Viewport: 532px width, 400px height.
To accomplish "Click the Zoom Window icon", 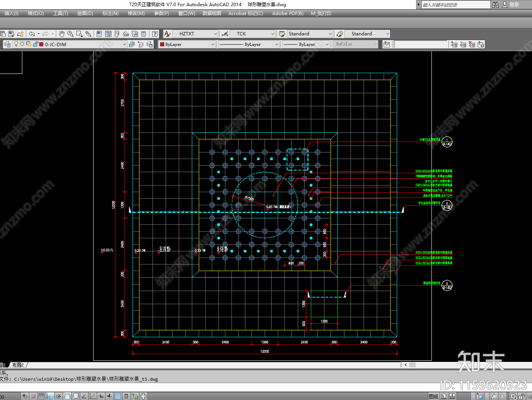I will pyautogui.click(x=79, y=34).
